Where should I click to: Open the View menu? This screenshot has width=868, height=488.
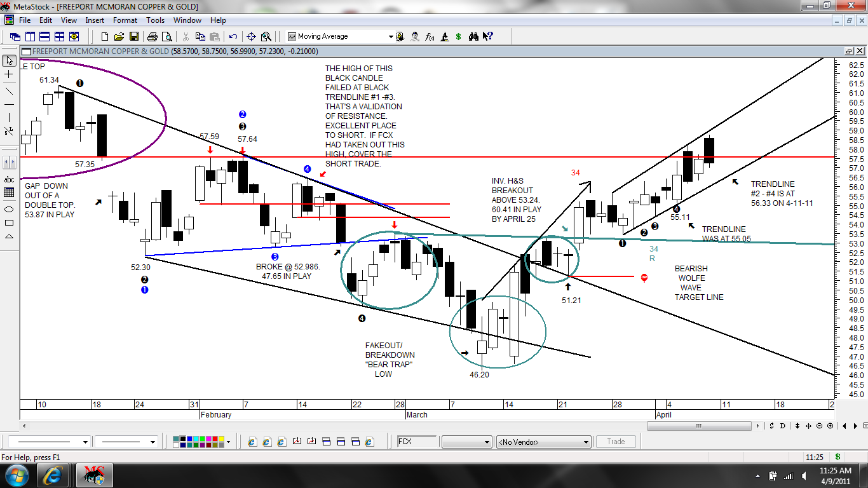click(x=69, y=20)
